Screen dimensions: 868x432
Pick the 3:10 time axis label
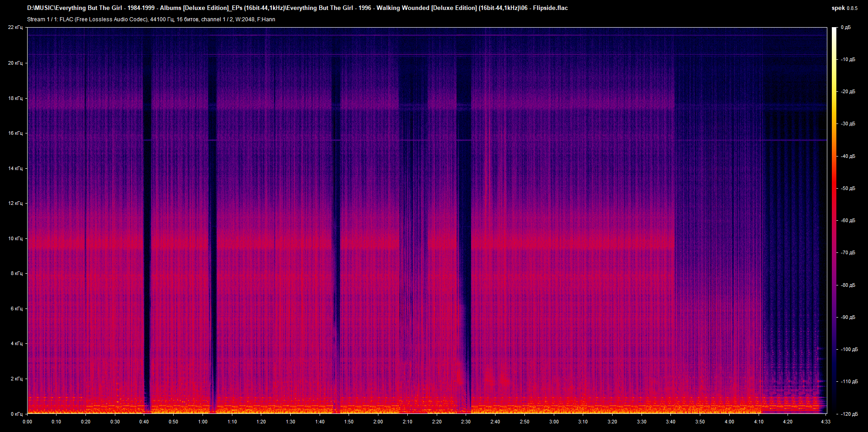(x=583, y=422)
